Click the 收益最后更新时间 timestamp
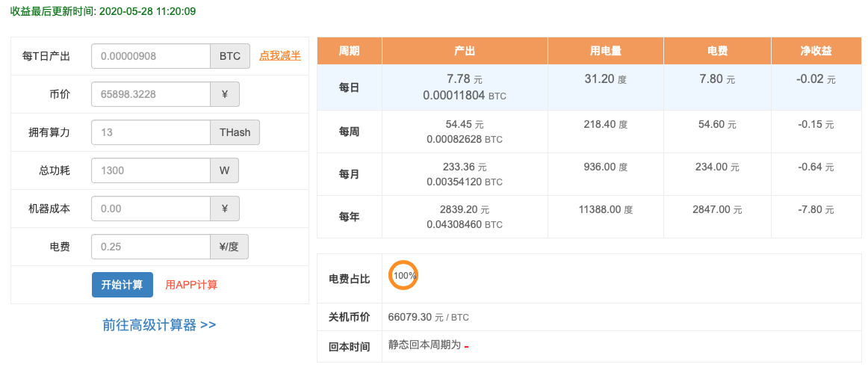Image resolution: width=868 pixels, height=367 pixels. 103,10
